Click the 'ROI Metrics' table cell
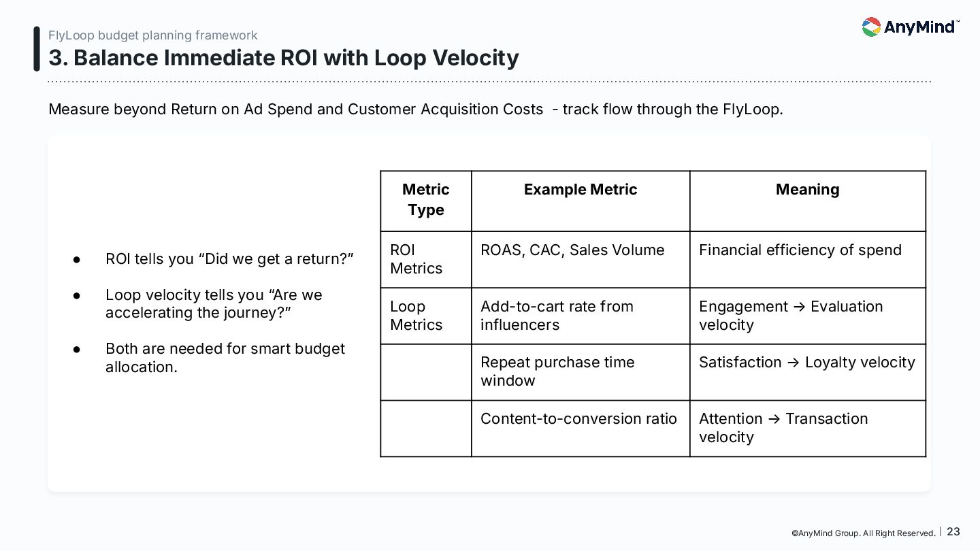Screen dimensions: 980x551 [x=416, y=259]
